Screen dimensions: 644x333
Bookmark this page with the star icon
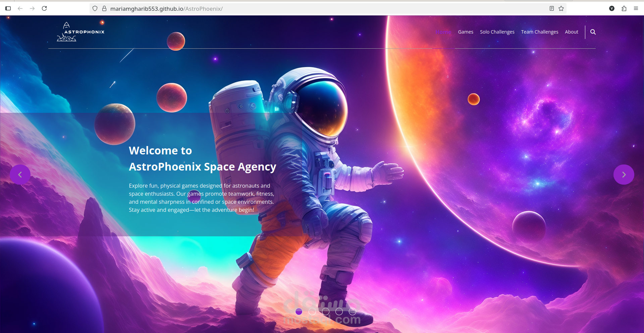tap(561, 8)
